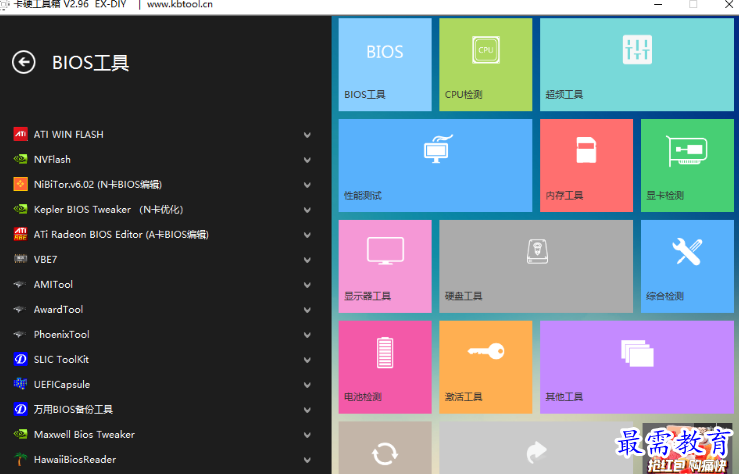Open the 显卡检测 graphics card tile
Image resolution: width=739 pixels, height=474 pixels.
[687, 165]
